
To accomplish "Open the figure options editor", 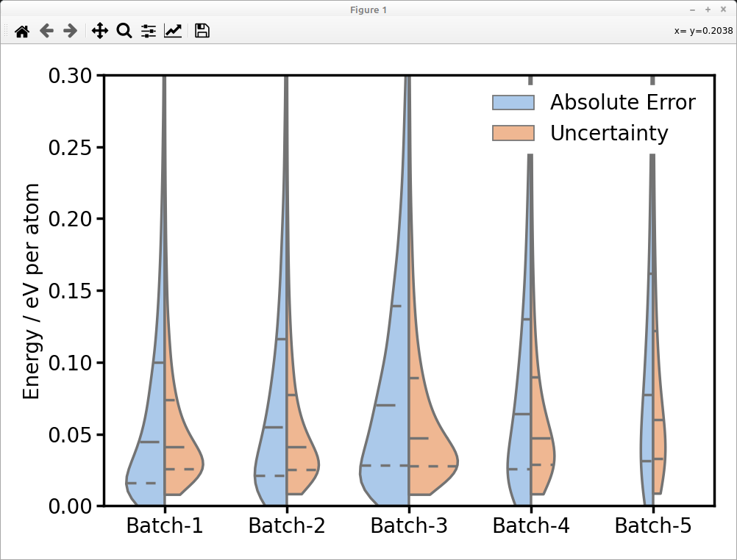I will point(173,31).
